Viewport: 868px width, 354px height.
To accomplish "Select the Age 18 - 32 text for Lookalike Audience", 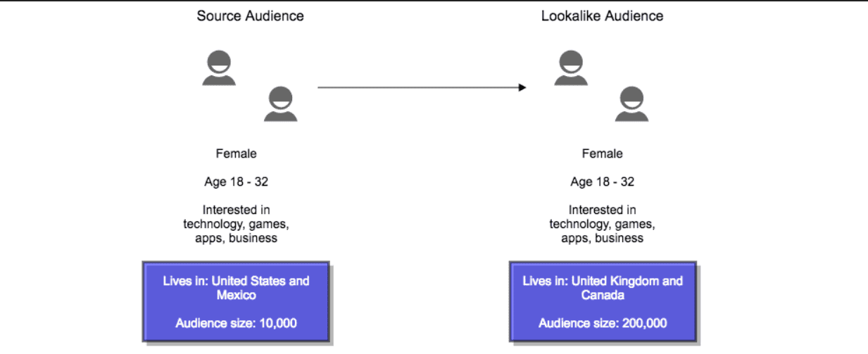I will coord(602,182).
